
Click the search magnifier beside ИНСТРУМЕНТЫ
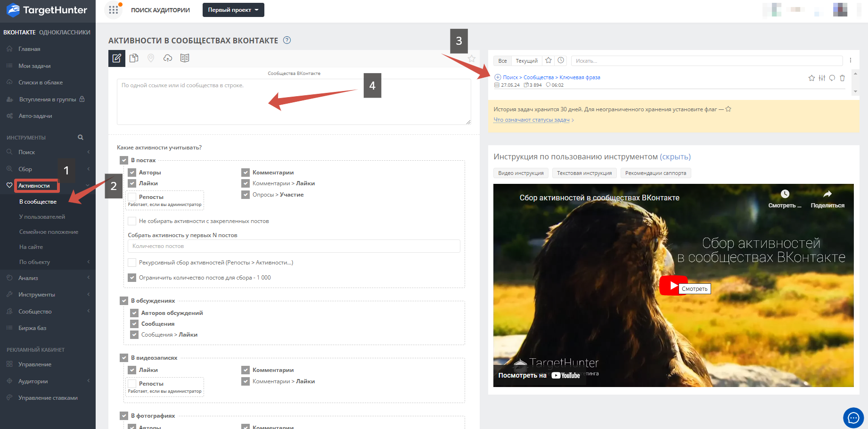(81, 138)
